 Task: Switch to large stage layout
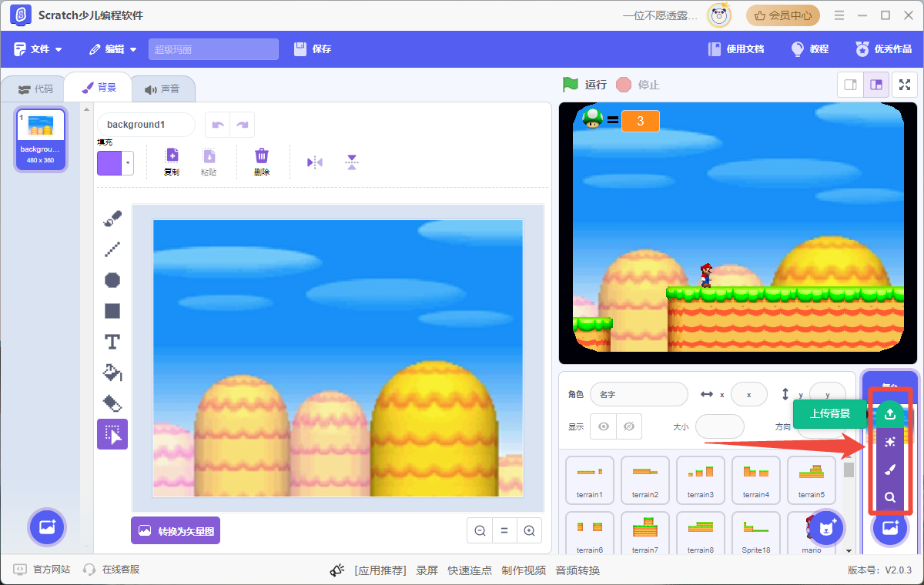[x=876, y=85]
